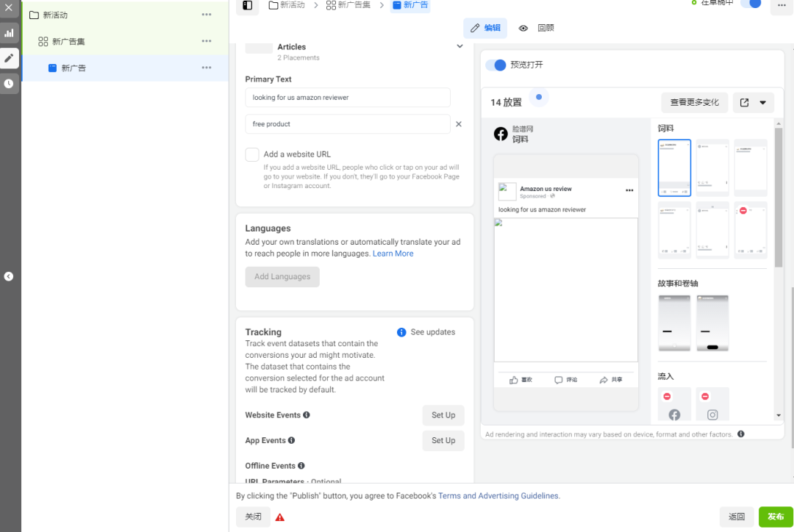The image size is (794, 532).
Task: Select the third feed placement thumbnail in top row
Action: click(751, 168)
